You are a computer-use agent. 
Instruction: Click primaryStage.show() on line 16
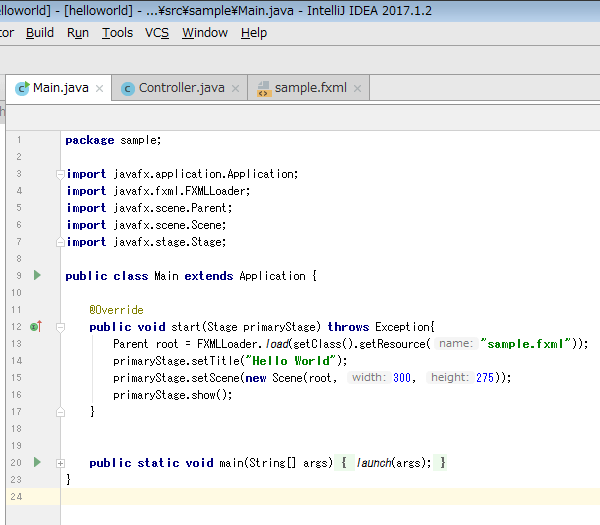pos(173,395)
